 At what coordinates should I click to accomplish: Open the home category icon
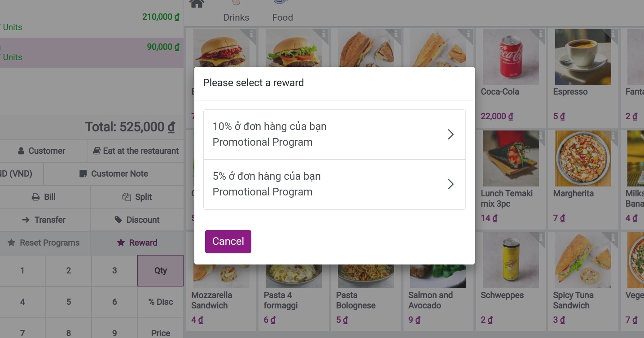tap(197, 4)
